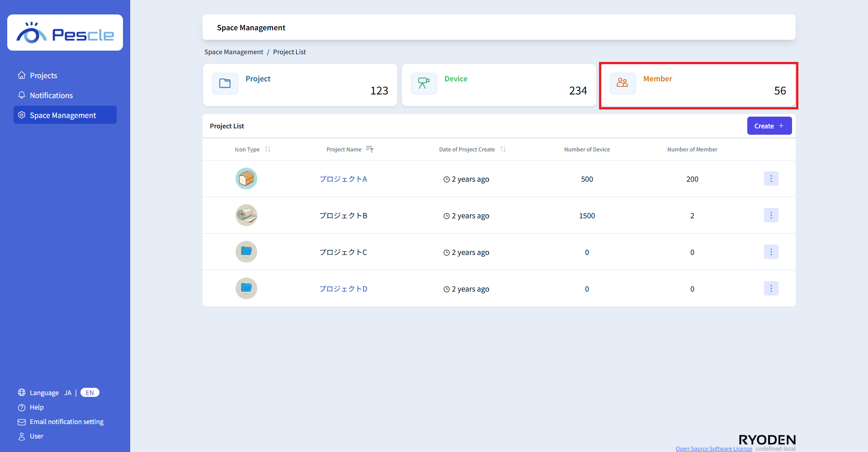Screen dimensions: 868x452
Task: Click the Member people icon
Action: (623, 84)
